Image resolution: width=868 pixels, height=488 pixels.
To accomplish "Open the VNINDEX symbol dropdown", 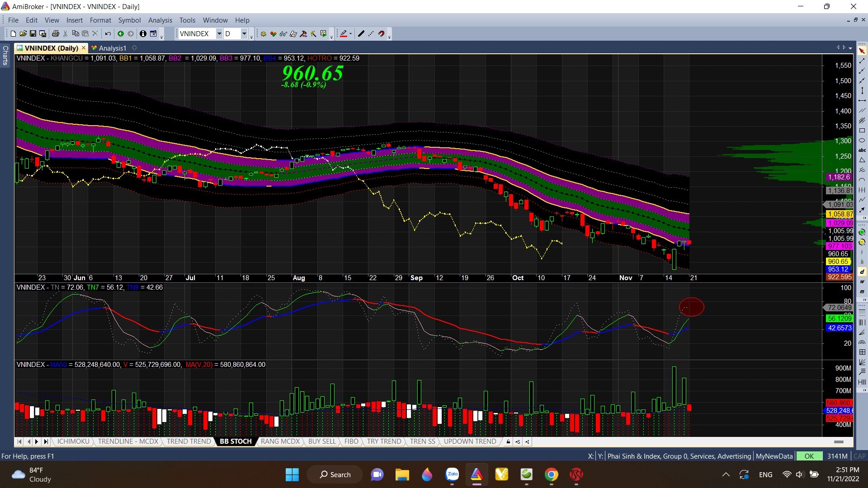I will 219,33.
